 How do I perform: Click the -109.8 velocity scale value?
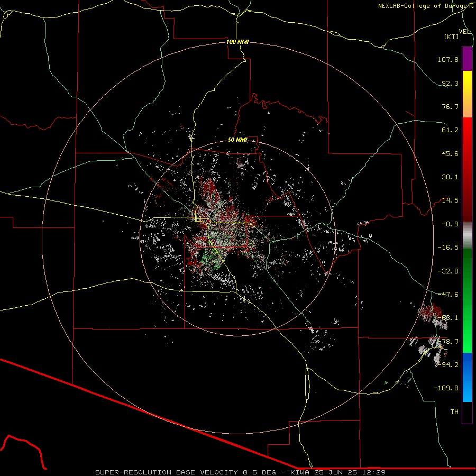point(446,388)
